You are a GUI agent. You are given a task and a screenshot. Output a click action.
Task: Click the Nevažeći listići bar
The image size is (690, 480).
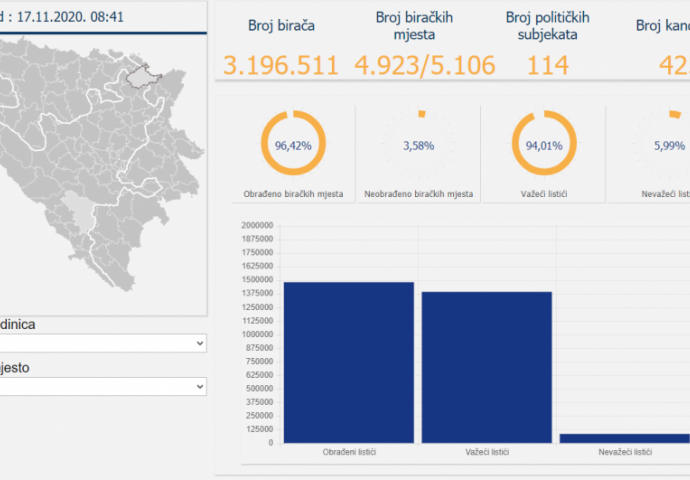click(x=624, y=438)
